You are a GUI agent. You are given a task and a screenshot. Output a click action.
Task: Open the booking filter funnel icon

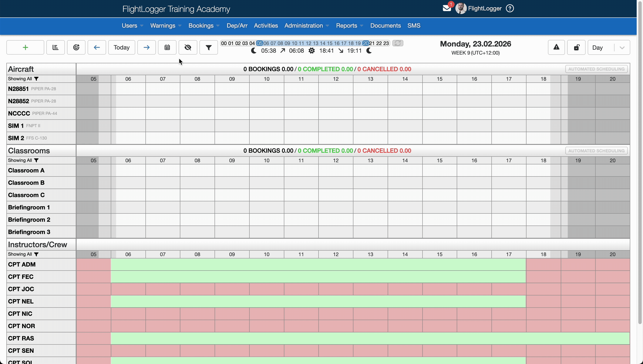coord(209,47)
